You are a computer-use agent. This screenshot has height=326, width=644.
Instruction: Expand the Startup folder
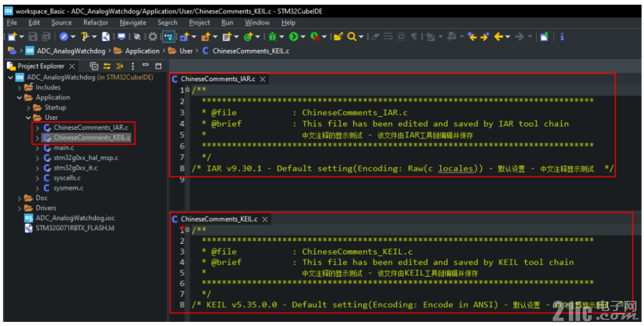pyautogui.click(x=29, y=107)
